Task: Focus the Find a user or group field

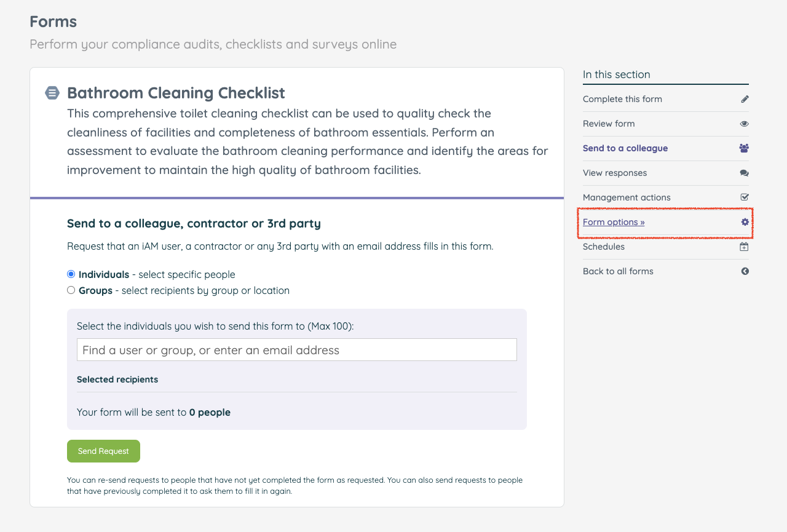Action: [296, 350]
